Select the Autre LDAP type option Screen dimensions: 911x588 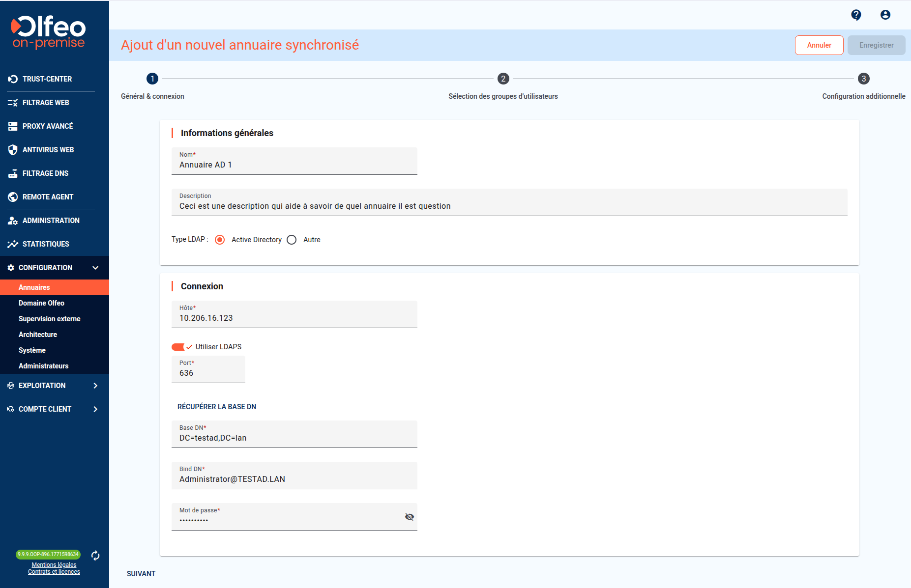292,240
